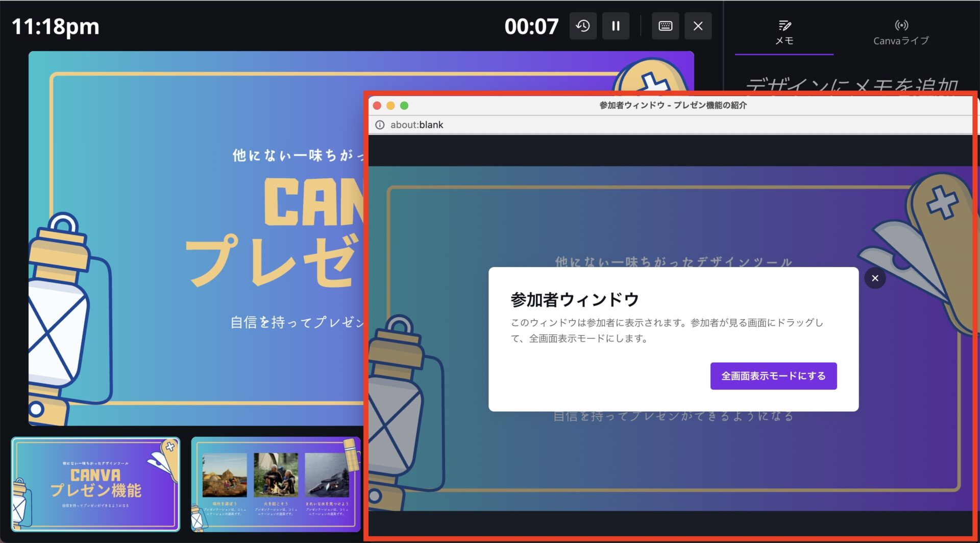Open the keyboard shortcuts panel
Viewport: 980px width, 543px height.
[x=665, y=26]
